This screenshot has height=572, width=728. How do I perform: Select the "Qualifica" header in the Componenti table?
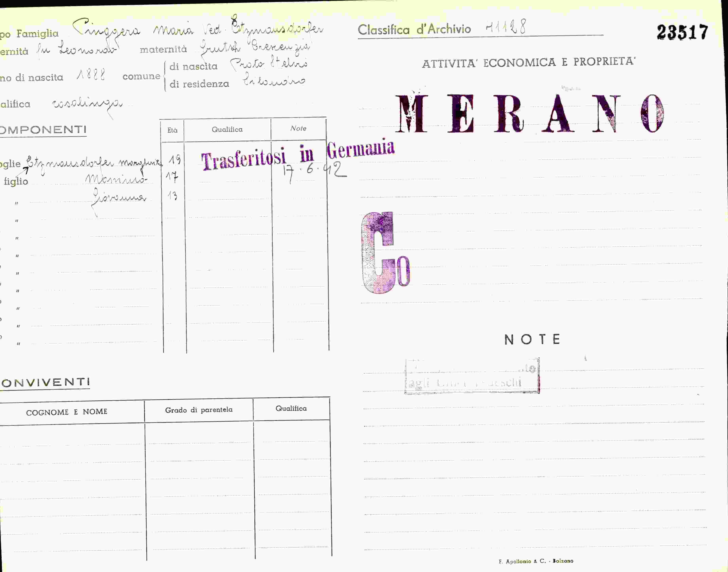pyautogui.click(x=227, y=129)
